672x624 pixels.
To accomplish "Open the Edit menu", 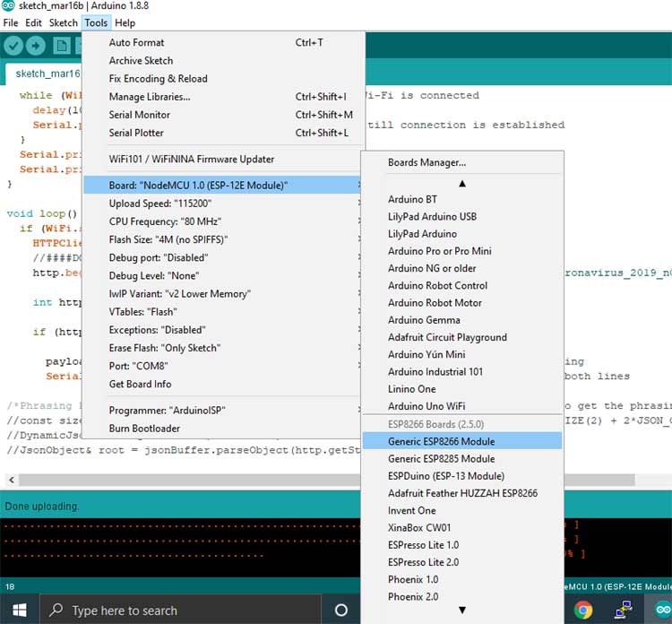I will pyautogui.click(x=33, y=22).
